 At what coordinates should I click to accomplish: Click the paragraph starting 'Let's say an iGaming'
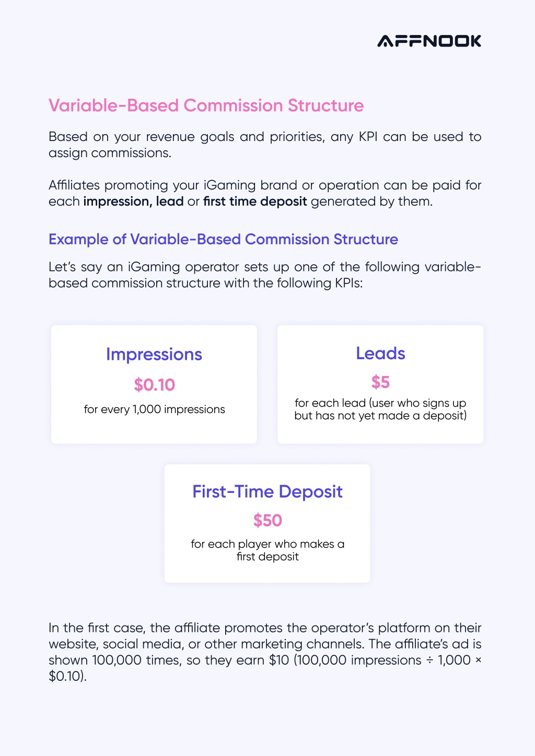click(x=265, y=275)
